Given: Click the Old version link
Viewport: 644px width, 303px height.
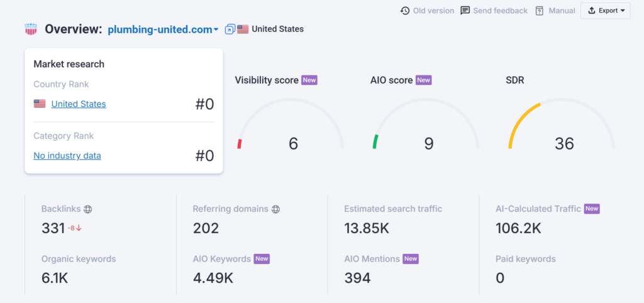Looking at the screenshot, I should click(432, 11).
